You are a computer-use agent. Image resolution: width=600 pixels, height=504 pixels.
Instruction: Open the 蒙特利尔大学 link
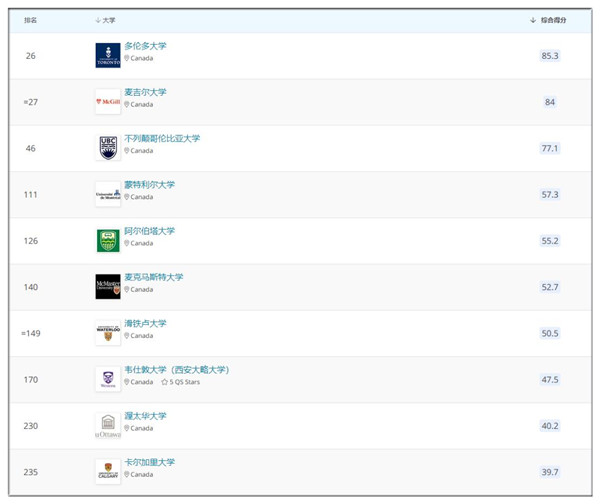coord(150,185)
